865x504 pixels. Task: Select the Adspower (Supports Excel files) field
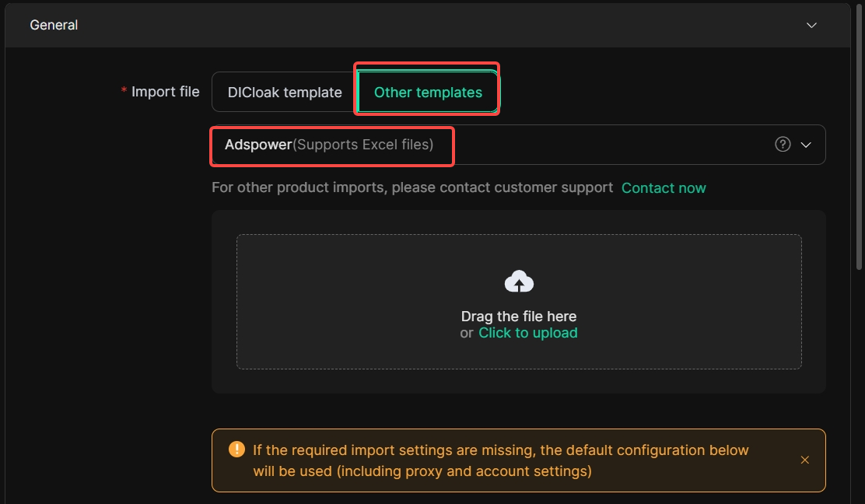(519, 145)
